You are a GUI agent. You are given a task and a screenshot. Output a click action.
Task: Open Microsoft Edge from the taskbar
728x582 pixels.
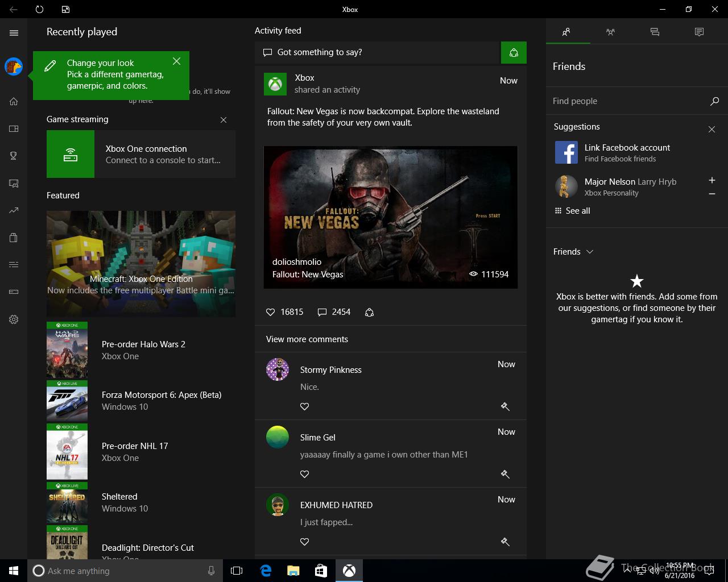pyautogui.click(x=265, y=571)
